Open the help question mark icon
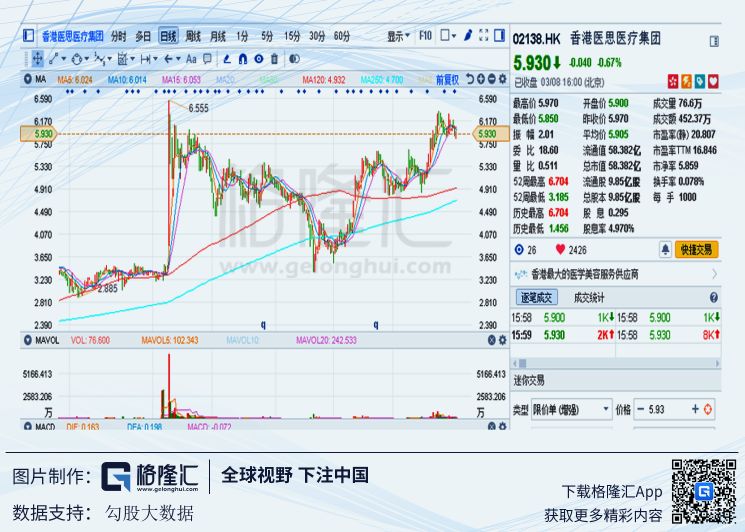745x532 pixels. [713, 298]
